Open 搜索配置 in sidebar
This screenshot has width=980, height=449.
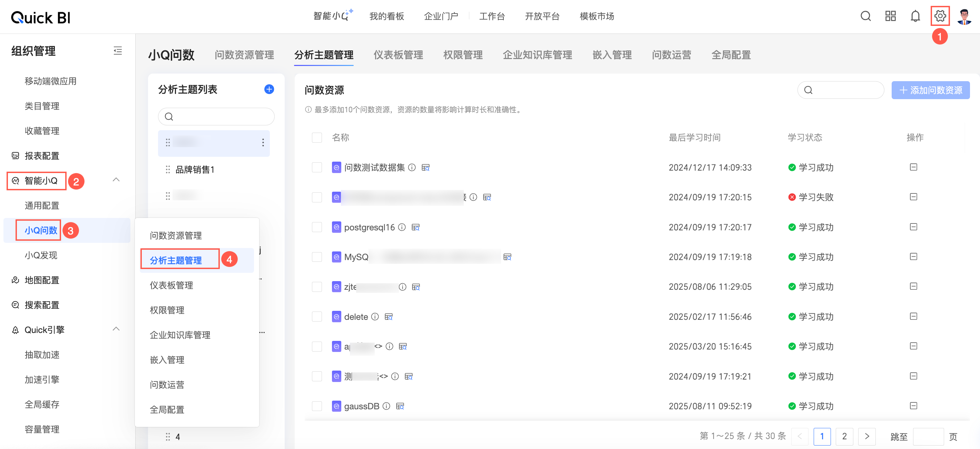click(x=42, y=305)
